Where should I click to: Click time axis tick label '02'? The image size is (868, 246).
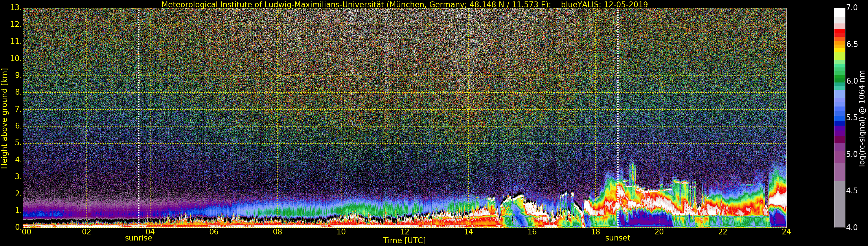point(87,232)
